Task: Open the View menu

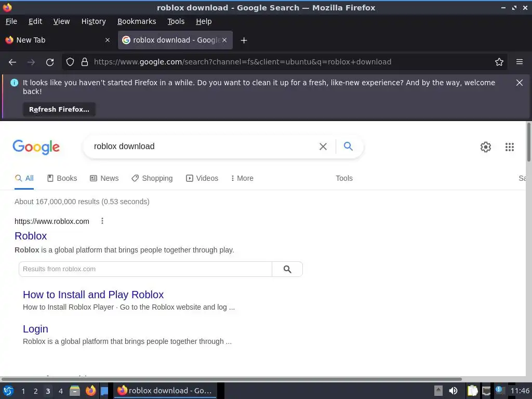Action: 61,21
